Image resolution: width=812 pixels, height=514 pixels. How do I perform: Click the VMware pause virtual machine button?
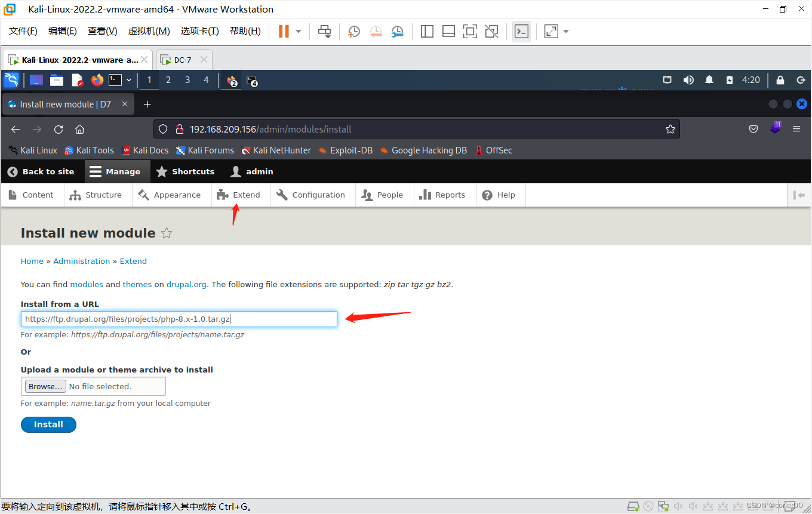pyautogui.click(x=284, y=31)
